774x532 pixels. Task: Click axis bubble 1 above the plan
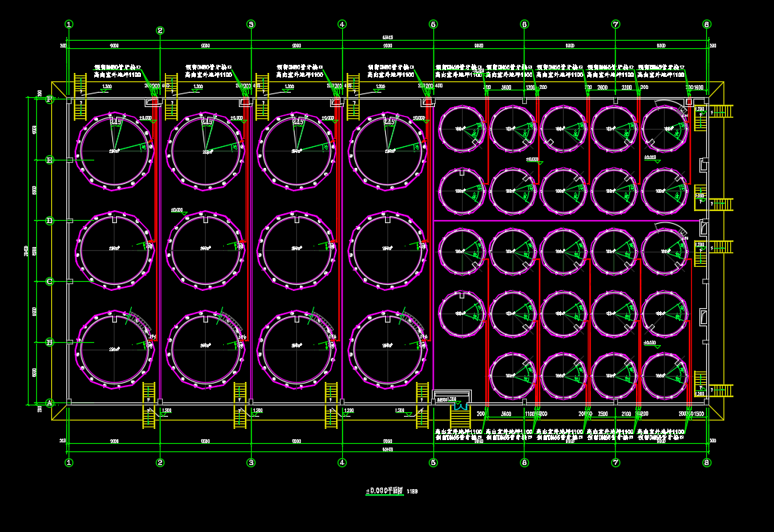point(69,24)
